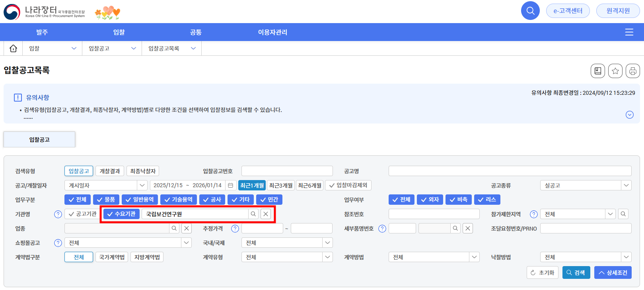Screen dimensions: 644x290
Task: Expand the 유의사항 notice with the circled chevron
Action: tap(630, 115)
